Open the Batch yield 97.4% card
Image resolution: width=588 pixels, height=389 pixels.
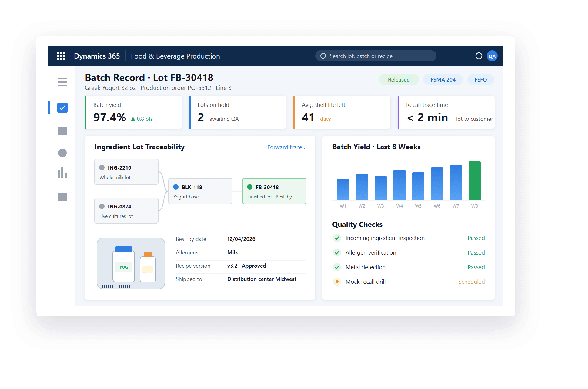133,112
